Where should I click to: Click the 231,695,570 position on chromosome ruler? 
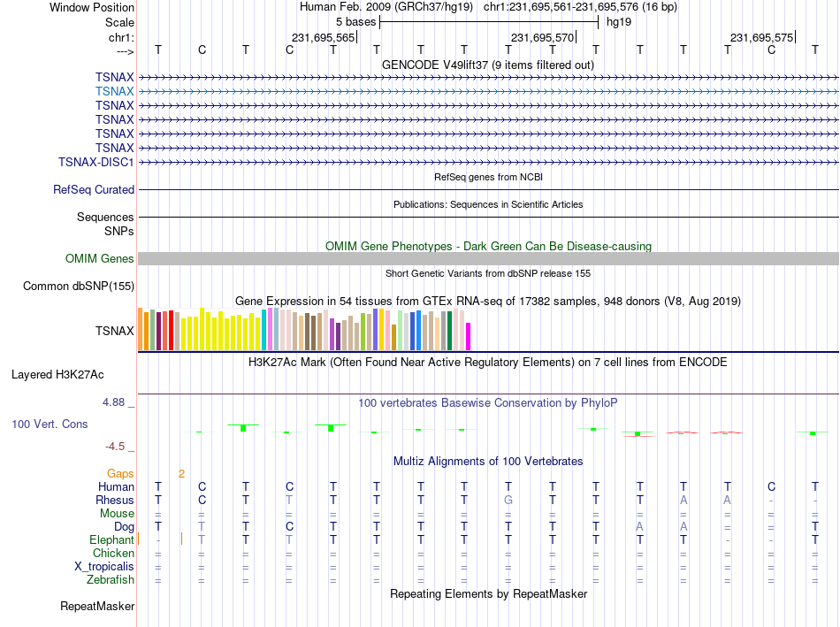click(x=542, y=37)
